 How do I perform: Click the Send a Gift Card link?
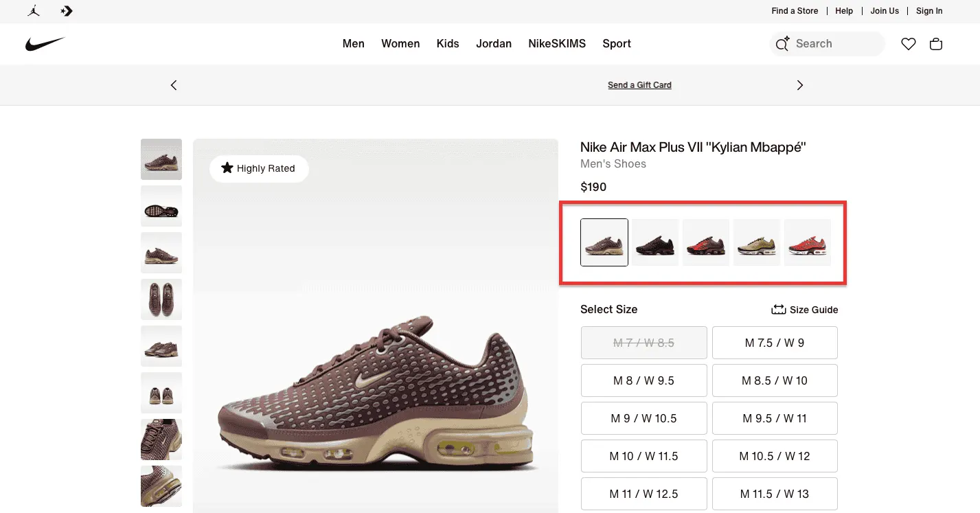coord(639,84)
